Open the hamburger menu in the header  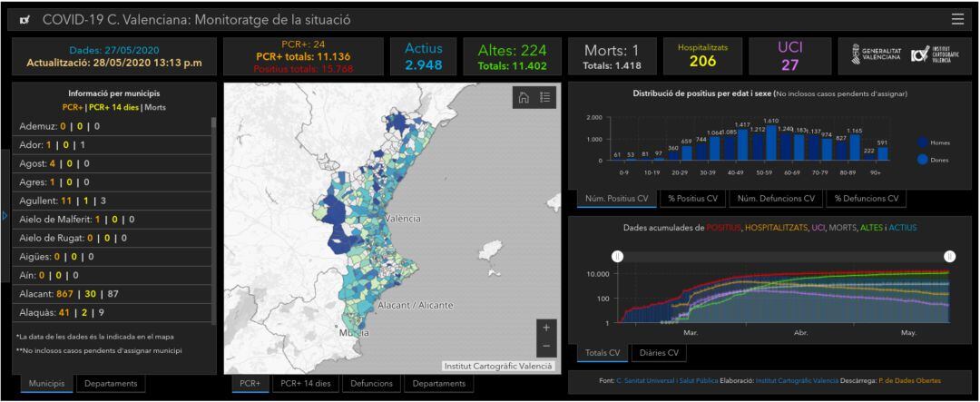957,19
